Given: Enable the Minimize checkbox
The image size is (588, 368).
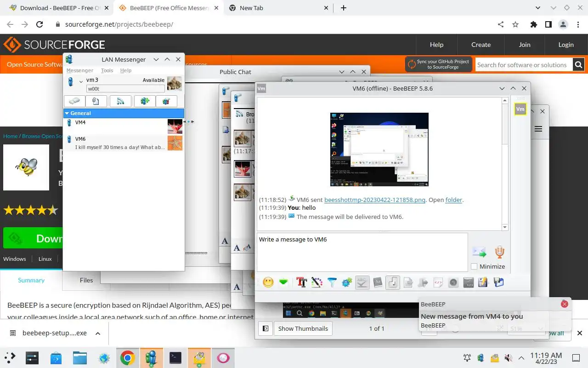Looking at the screenshot, I should click(474, 266).
